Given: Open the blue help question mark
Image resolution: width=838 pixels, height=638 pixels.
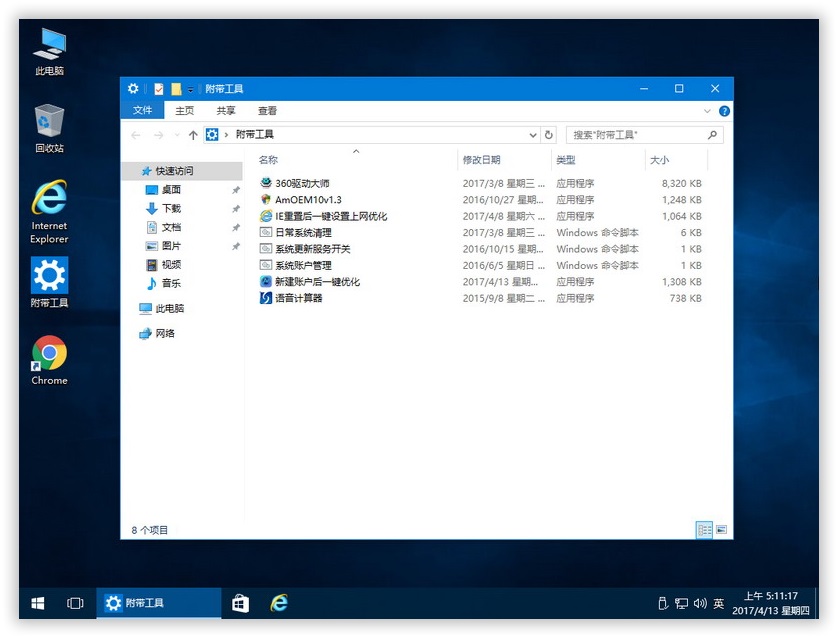Looking at the screenshot, I should click(724, 111).
